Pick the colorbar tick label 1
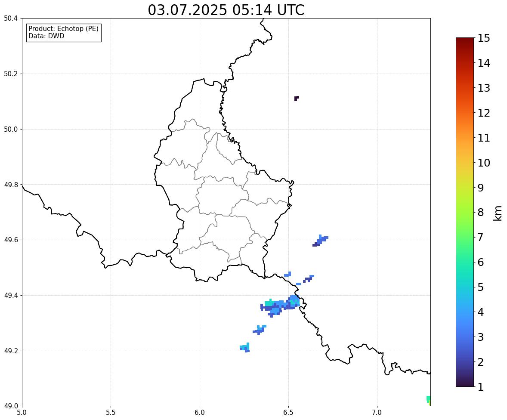The image size is (507, 420). click(481, 387)
